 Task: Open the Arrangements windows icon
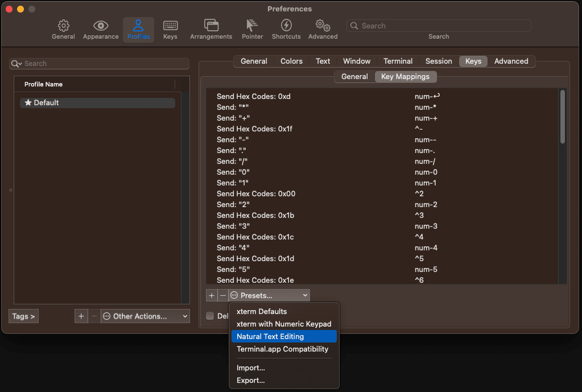point(211,25)
